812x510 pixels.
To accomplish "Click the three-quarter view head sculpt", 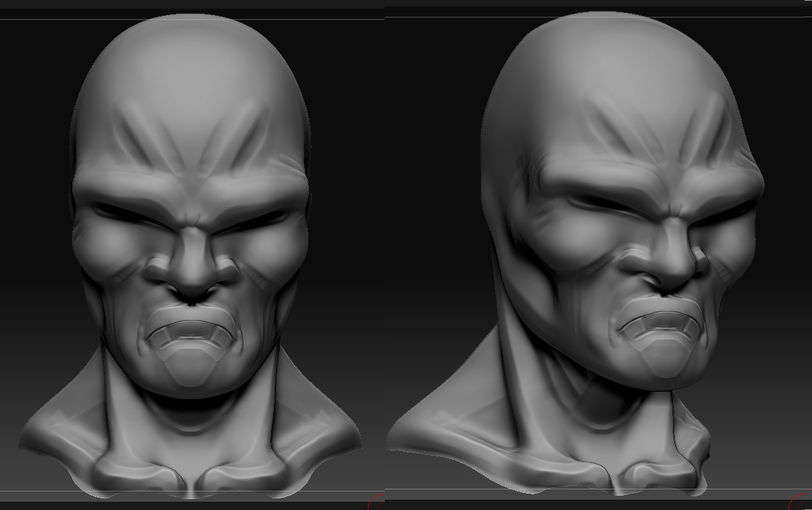I will pos(575,254).
